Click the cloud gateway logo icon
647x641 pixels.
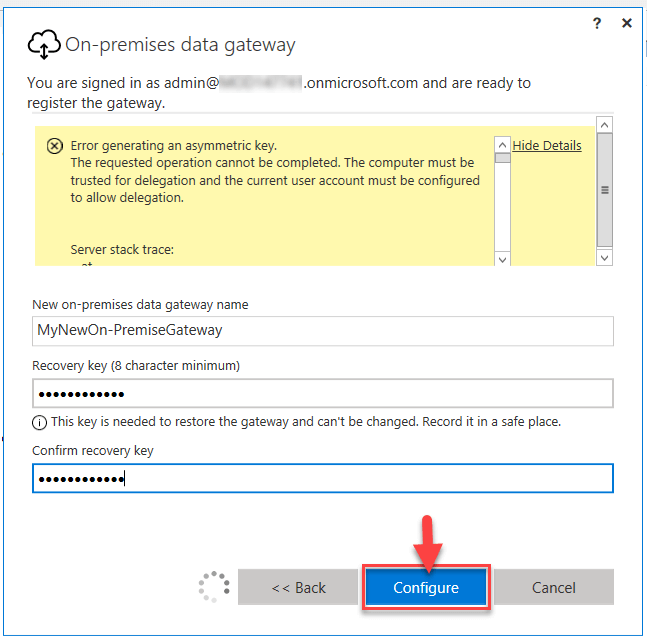(x=44, y=45)
